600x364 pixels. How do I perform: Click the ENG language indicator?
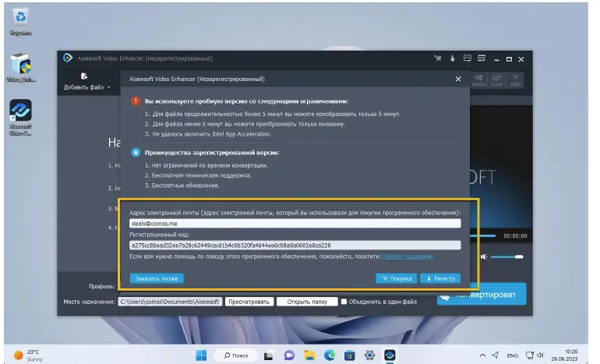point(513,355)
